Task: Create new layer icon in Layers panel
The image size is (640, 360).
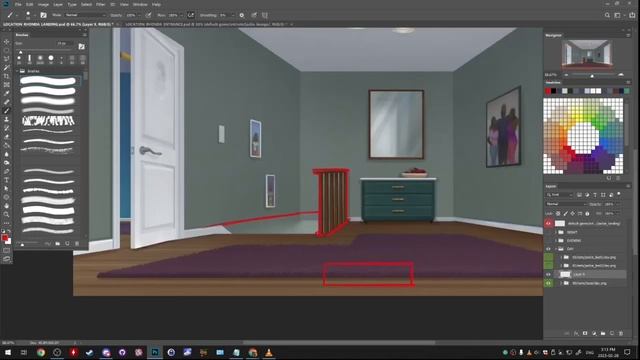Action: pyautogui.click(x=612, y=333)
